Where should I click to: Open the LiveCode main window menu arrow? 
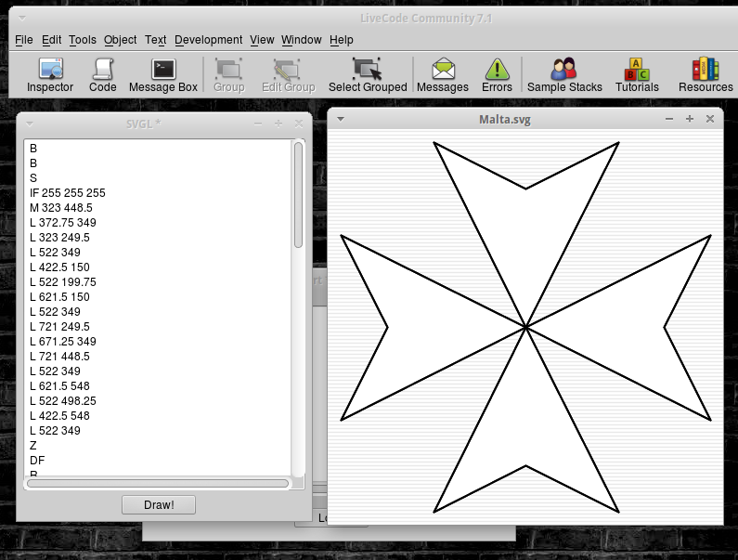coord(21,18)
